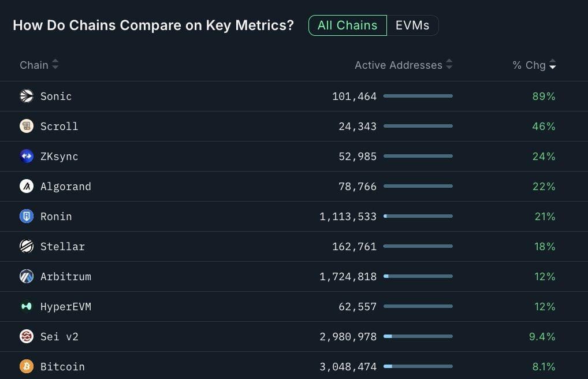The image size is (588, 379).
Task: Click the Sonic chain logo icon
Action: point(27,96)
